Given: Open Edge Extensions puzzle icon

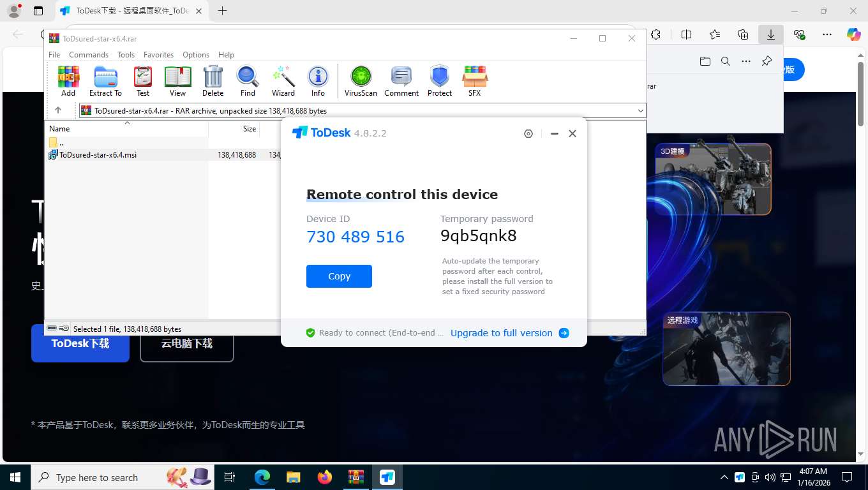Looking at the screenshot, I should point(656,35).
